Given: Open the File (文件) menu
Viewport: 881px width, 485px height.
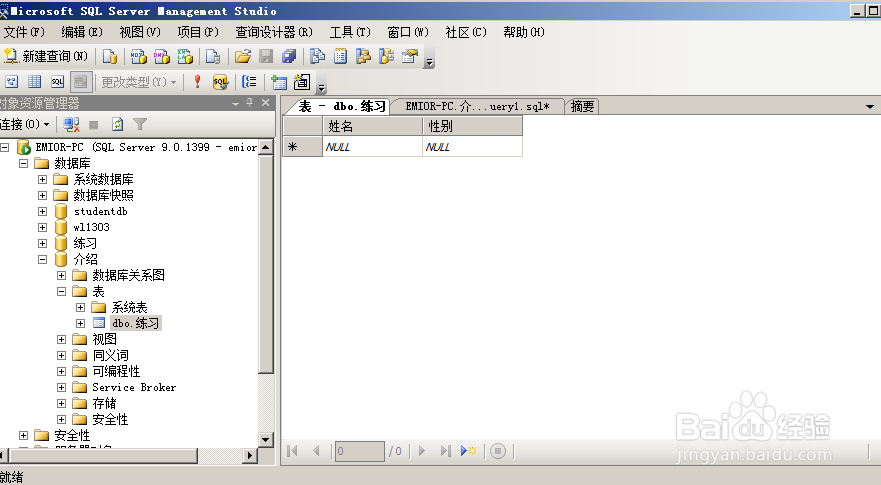Looking at the screenshot, I should coord(24,32).
